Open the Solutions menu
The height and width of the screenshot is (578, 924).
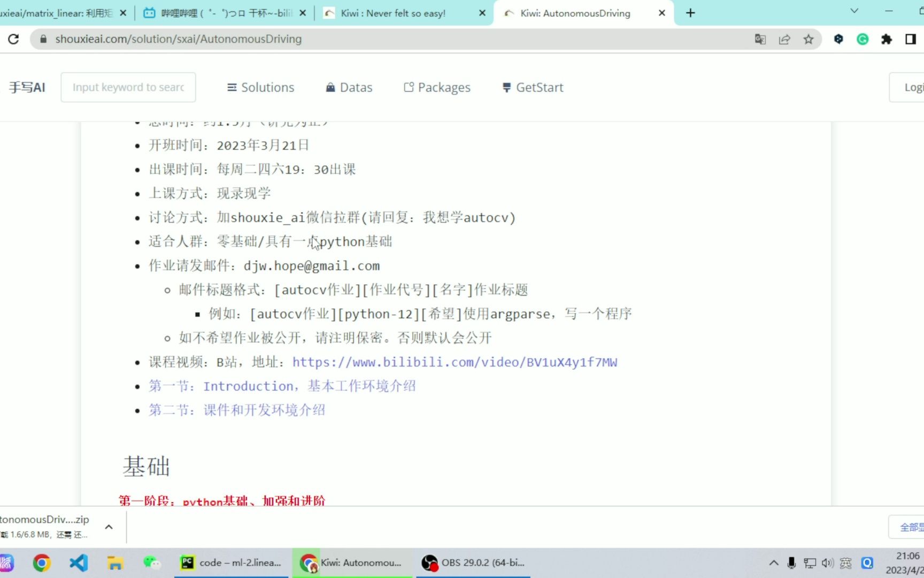260,87
